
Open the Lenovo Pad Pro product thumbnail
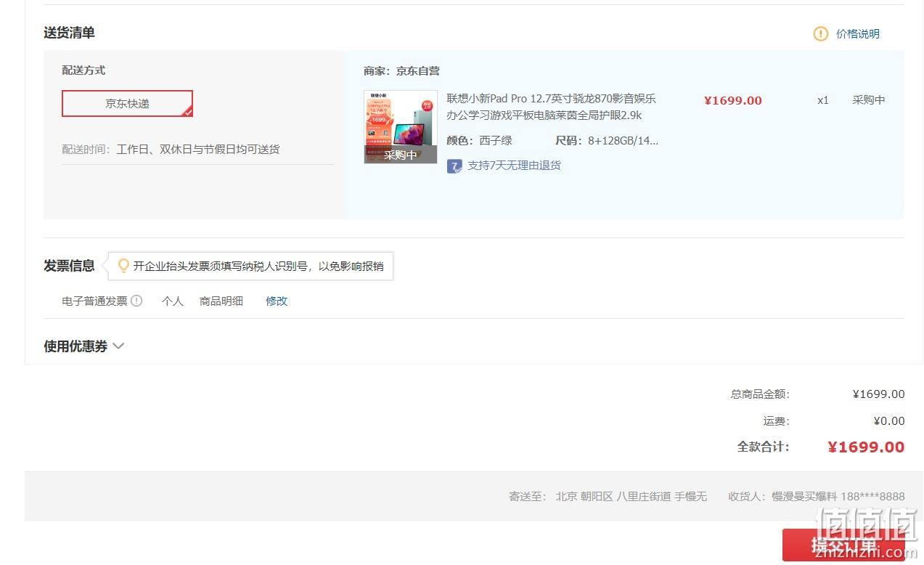coord(401,126)
